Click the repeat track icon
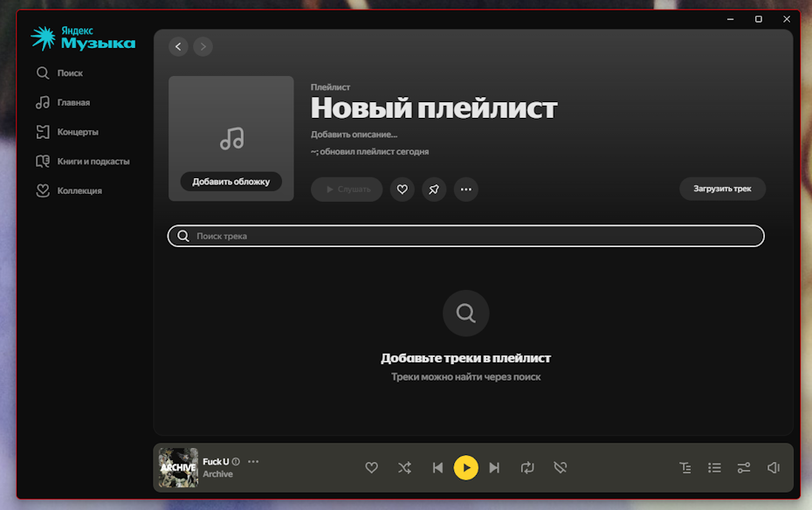Screen dimensions: 812x510 point(527,467)
